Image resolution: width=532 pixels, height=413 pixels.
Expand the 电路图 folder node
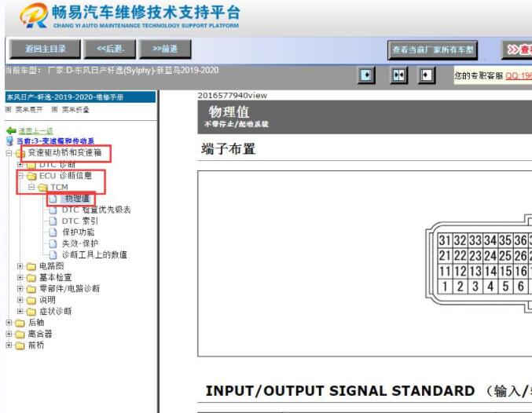coord(20,266)
